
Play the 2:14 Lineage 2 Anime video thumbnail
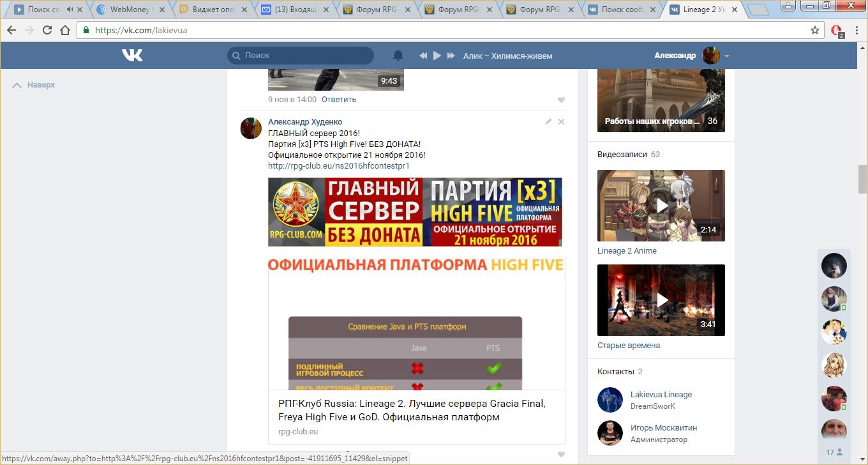coord(661,206)
